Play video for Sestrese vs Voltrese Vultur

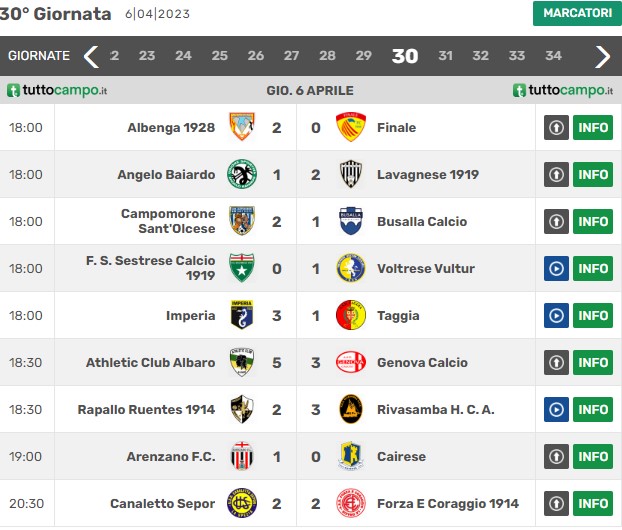point(556,269)
